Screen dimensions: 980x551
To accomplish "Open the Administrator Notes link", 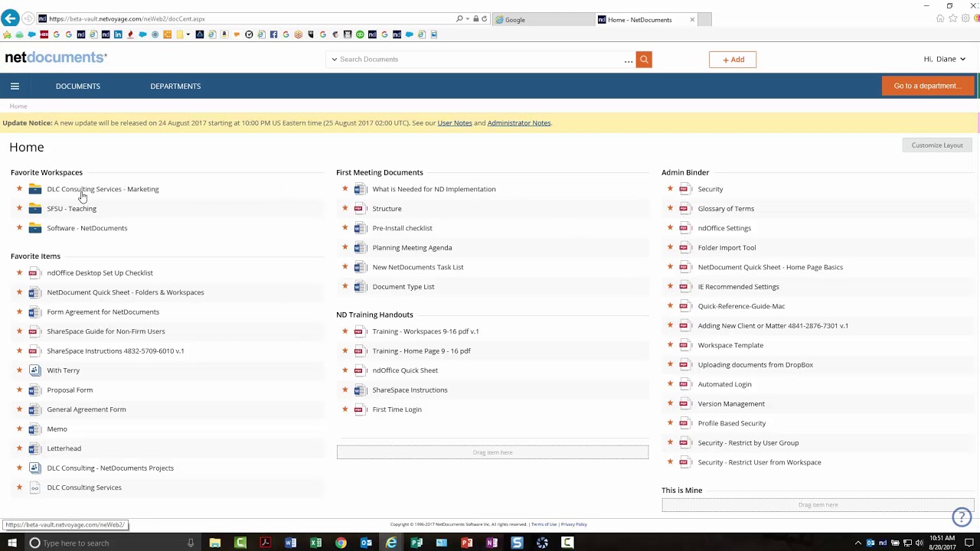I will coord(519,123).
